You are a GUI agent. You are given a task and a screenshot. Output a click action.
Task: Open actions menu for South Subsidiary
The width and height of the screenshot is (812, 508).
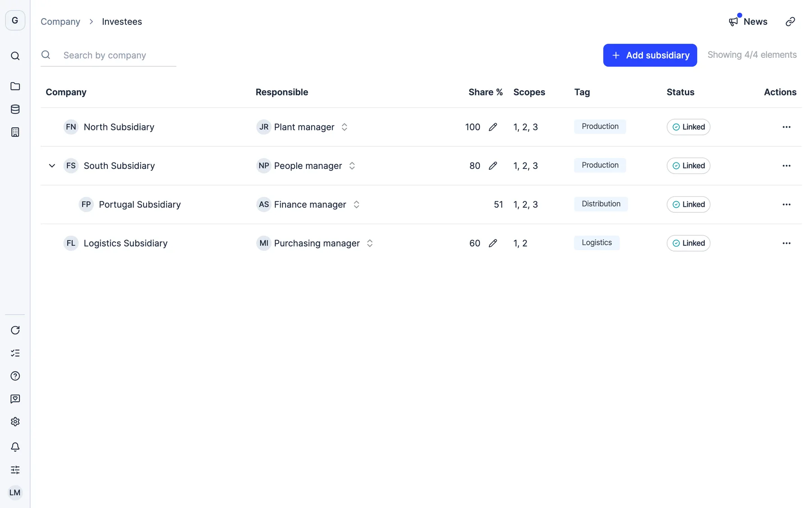(x=786, y=166)
